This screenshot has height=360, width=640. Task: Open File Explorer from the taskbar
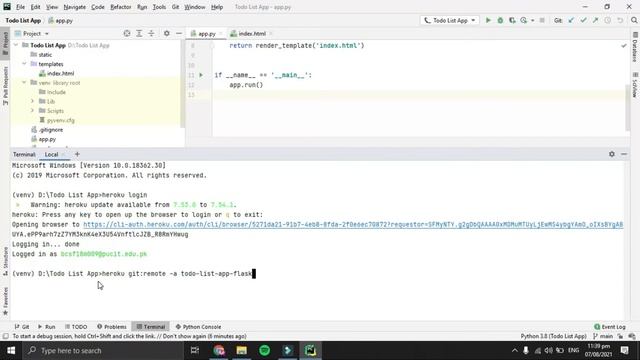242,350
